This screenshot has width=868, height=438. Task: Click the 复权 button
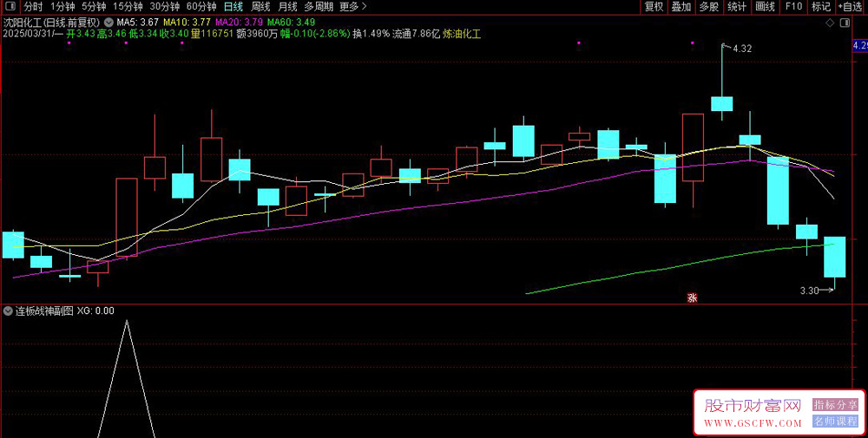click(x=654, y=7)
